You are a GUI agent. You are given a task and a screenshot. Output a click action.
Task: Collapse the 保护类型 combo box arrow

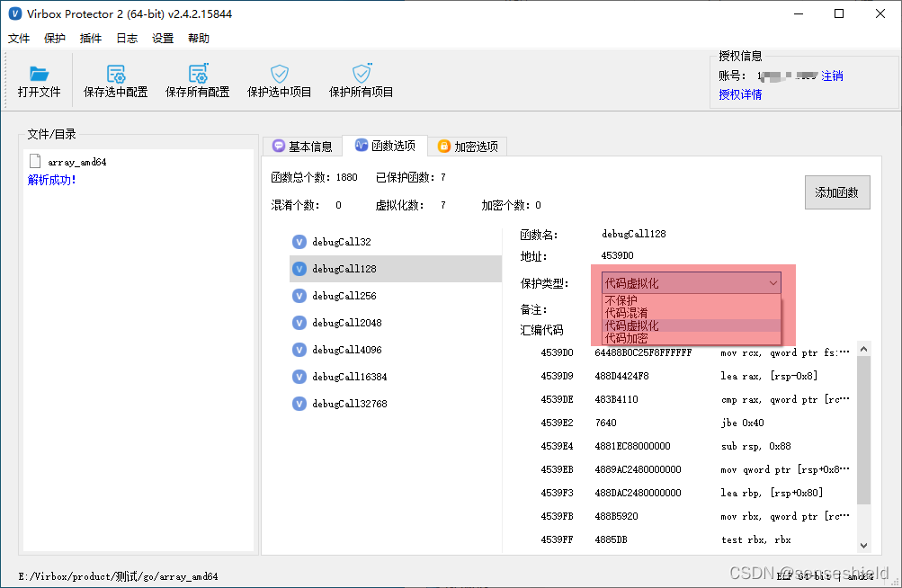tap(773, 283)
